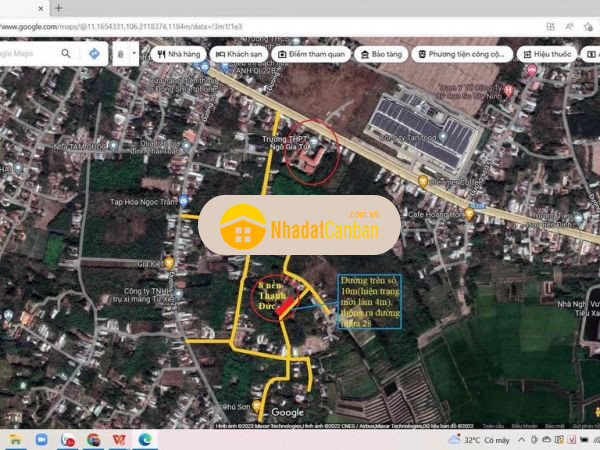600x450 pixels.
Task: Open File Explorer from the taskbar
Action: pyautogui.click(x=17, y=439)
